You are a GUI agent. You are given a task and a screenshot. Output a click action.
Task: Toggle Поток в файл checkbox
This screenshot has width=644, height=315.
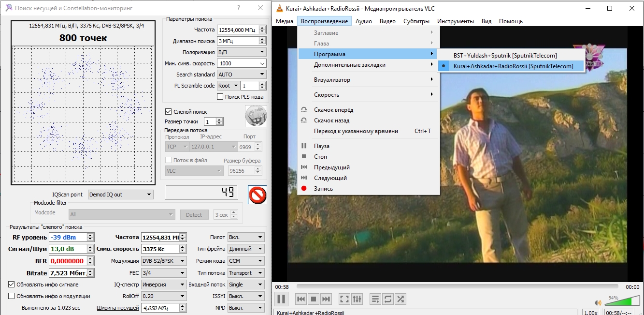[x=169, y=160]
